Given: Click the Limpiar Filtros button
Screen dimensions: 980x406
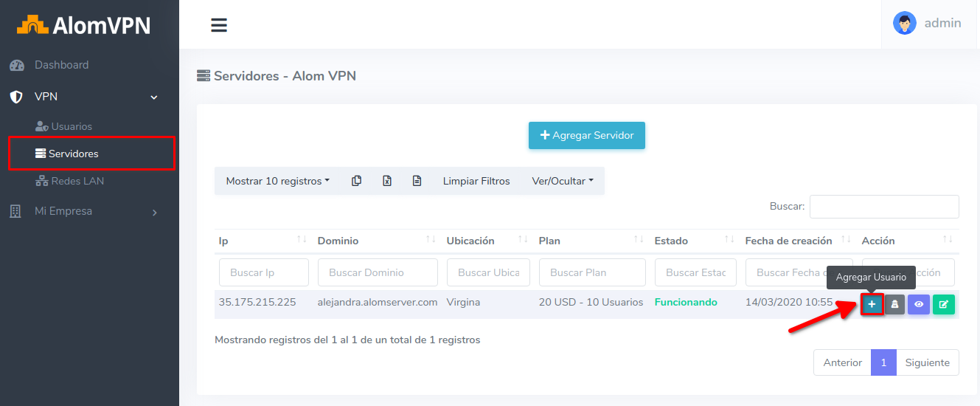Looking at the screenshot, I should coord(476,181).
